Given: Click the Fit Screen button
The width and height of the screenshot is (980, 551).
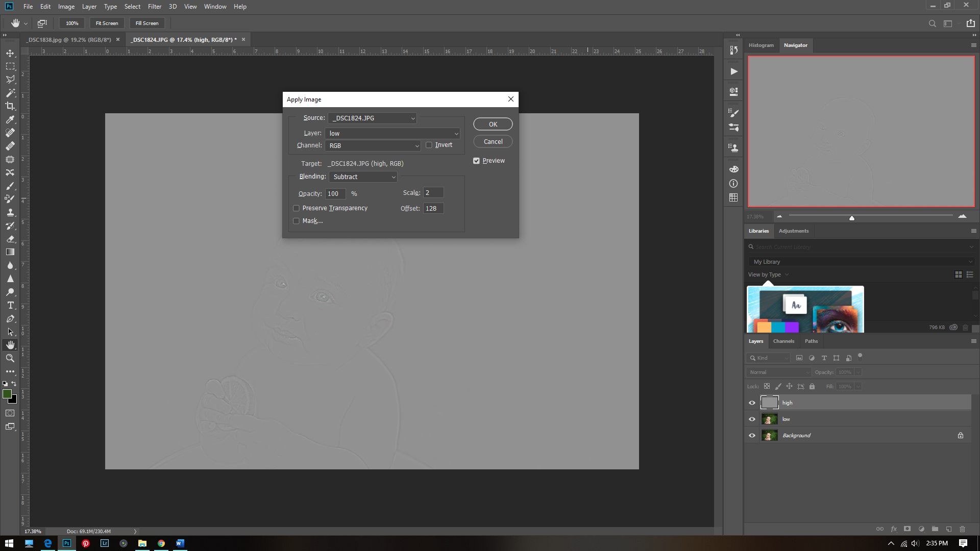Looking at the screenshot, I should tap(107, 23).
